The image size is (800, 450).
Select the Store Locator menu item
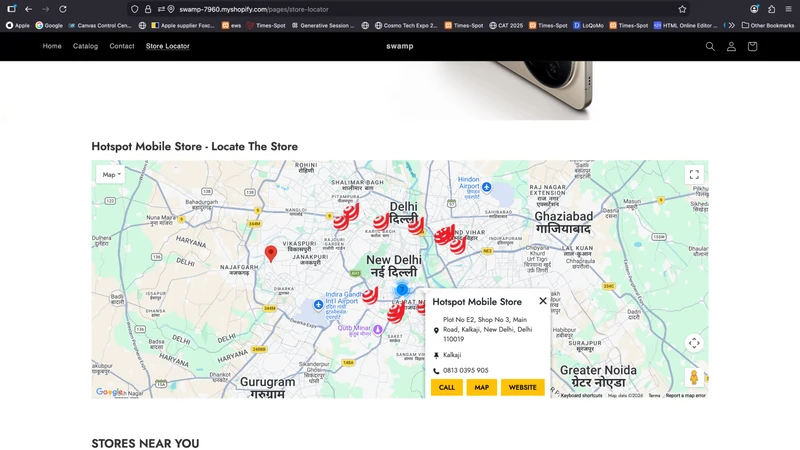[167, 46]
